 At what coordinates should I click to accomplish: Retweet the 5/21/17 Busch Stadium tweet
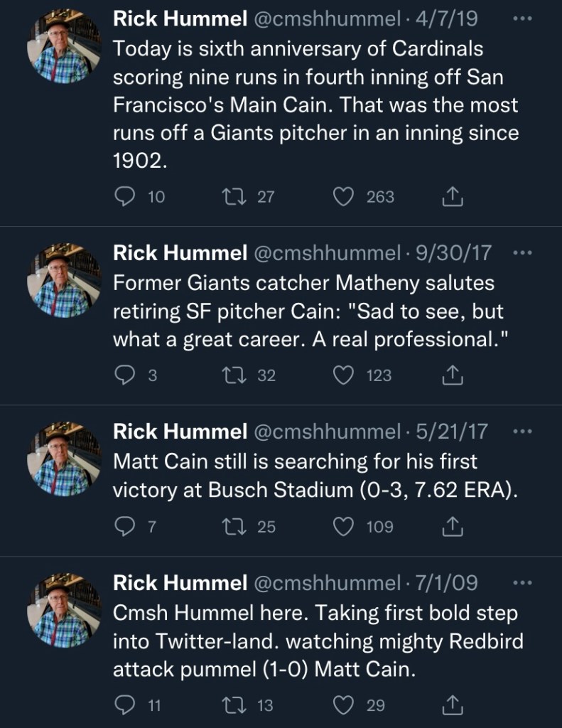coord(233,527)
